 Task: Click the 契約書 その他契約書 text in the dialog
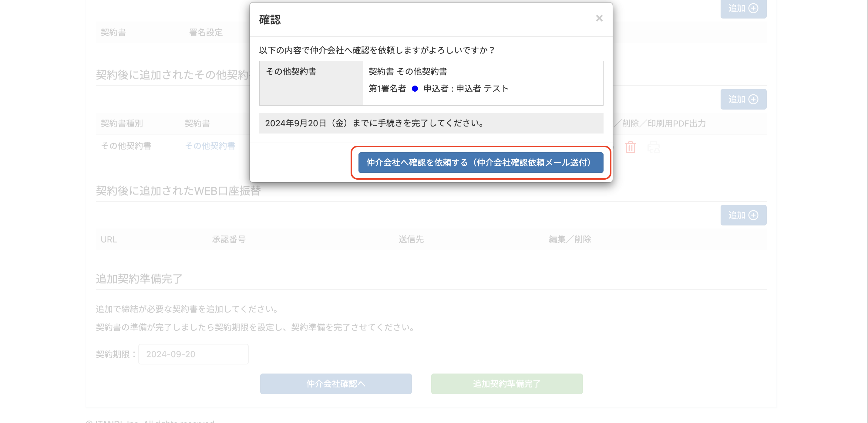click(x=408, y=71)
